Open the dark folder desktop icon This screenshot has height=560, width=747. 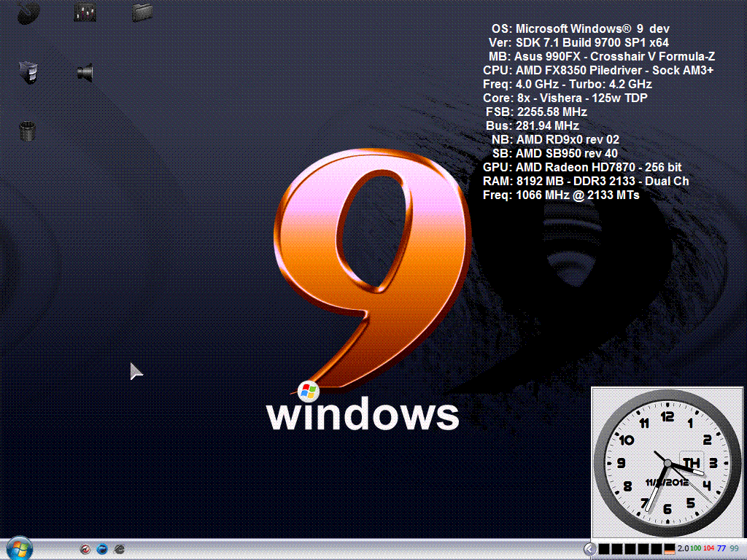[142, 12]
